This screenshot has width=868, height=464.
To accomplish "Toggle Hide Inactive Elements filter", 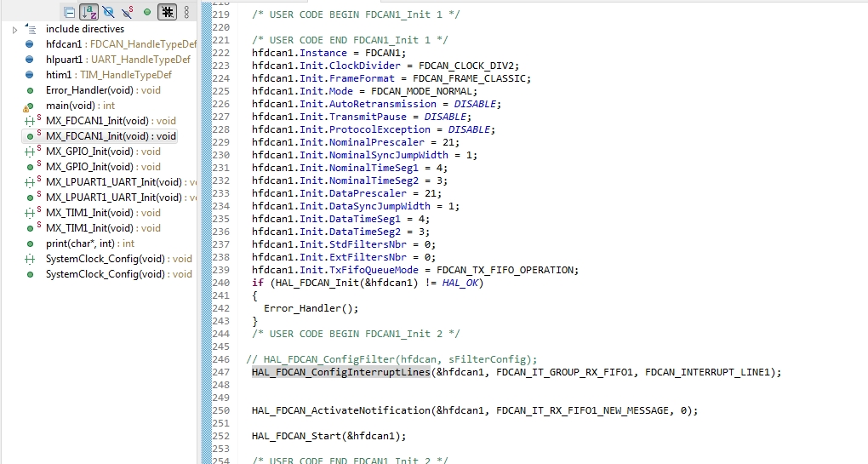I will pos(167,12).
